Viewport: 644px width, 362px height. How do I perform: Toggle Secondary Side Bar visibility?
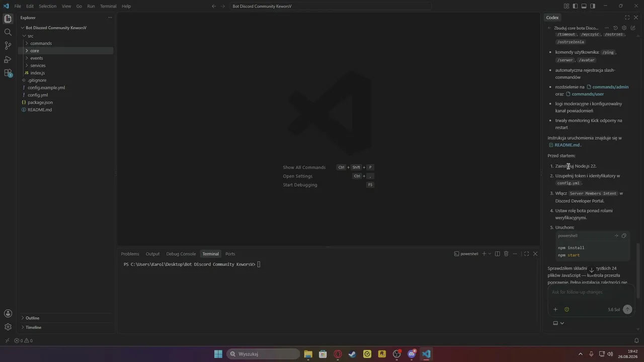point(593,6)
